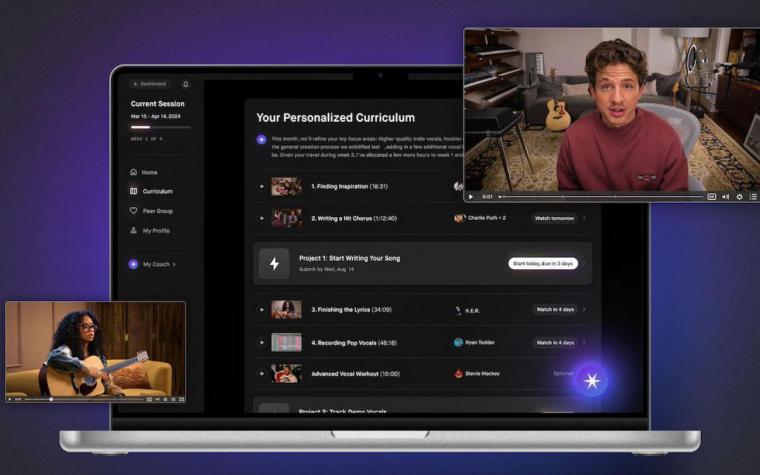Toggle captions on top-right video
The height and width of the screenshot is (475, 760).
pos(712,197)
